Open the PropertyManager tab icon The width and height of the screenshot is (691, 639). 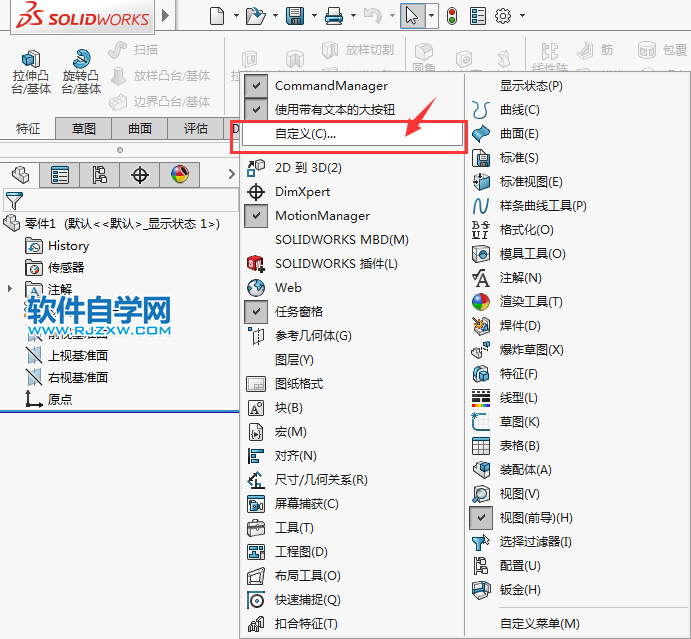click(59, 175)
